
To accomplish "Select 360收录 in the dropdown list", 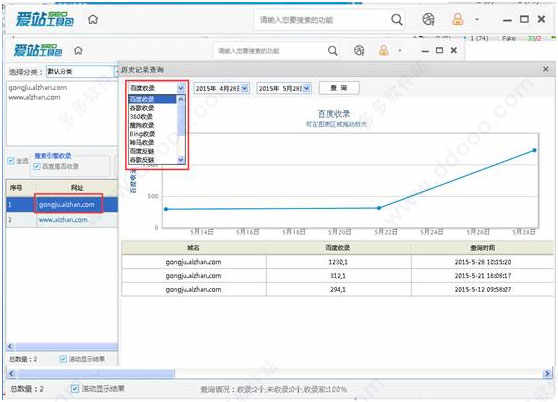I will (152, 116).
